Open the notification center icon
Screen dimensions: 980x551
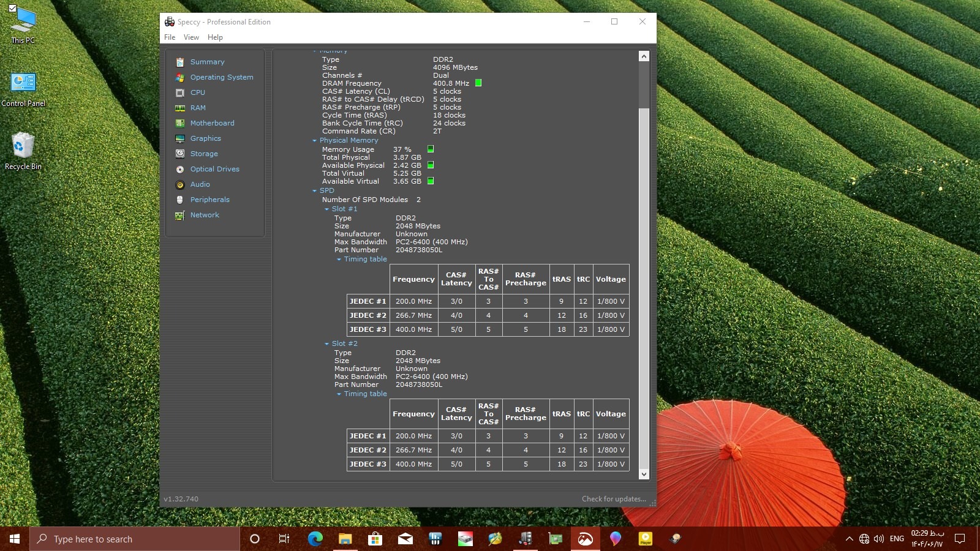point(960,539)
